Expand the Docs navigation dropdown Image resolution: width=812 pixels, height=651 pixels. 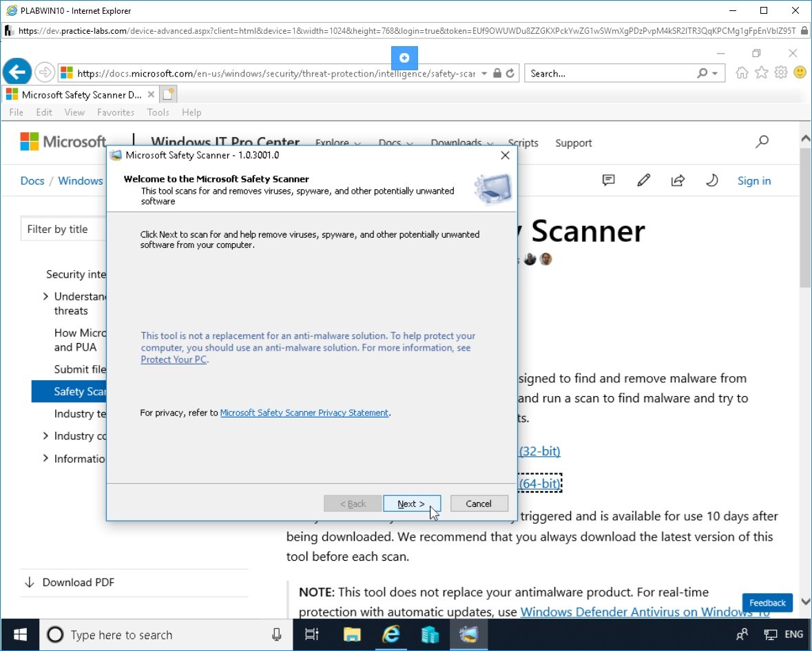coord(395,143)
